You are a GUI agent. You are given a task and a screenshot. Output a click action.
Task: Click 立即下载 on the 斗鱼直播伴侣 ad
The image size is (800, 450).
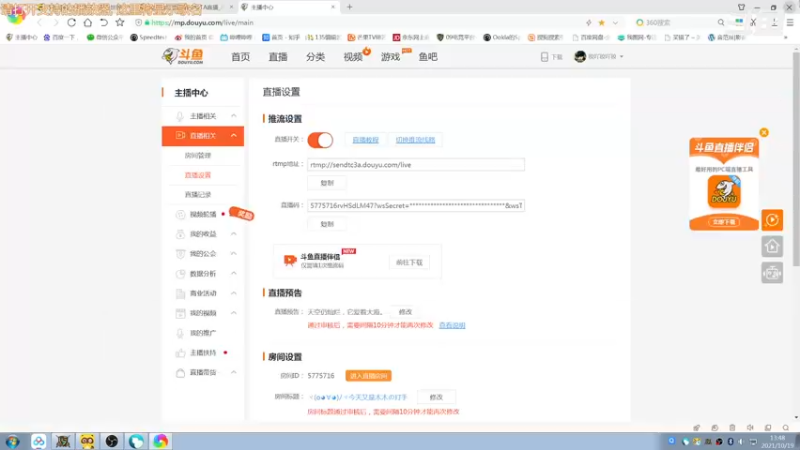click(723, 222)
